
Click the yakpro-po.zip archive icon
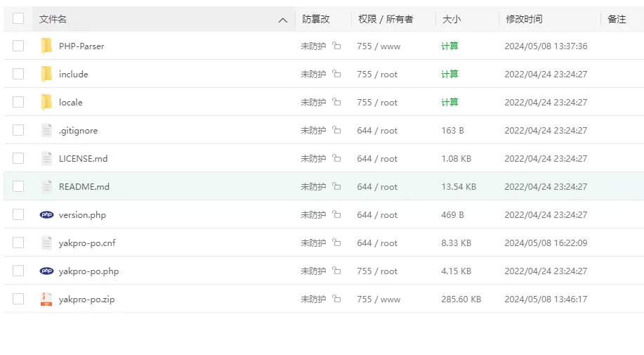(46, 299)
